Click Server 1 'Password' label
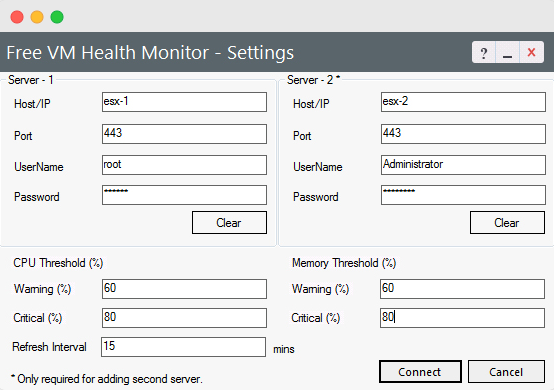Image resolution: width=554 pixels, height=390 pixels. [x=37, y=197]
